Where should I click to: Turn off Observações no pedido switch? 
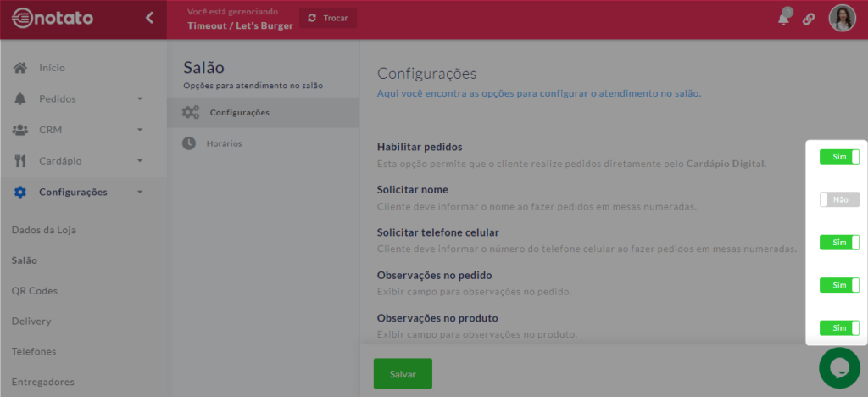[x=838, y=285]
